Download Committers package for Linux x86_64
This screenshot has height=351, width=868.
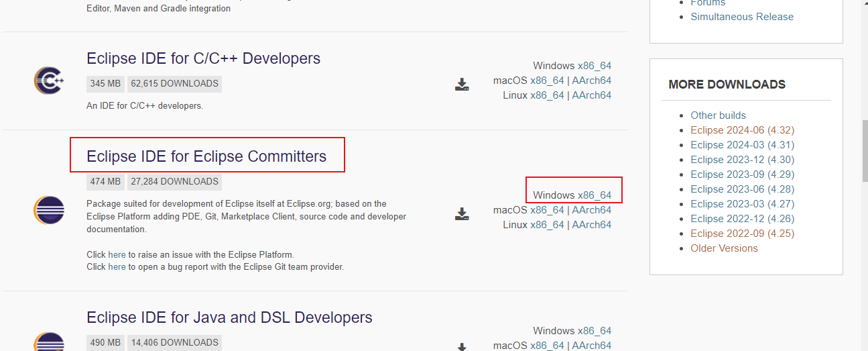pyautogui.click(x=547, y=225)
